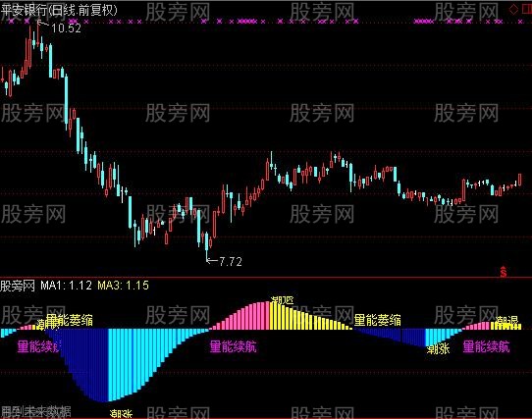The image size is (532, 419).
Task: Click the 量能续航 label below the tall pink bars
Action: [233, 347]
